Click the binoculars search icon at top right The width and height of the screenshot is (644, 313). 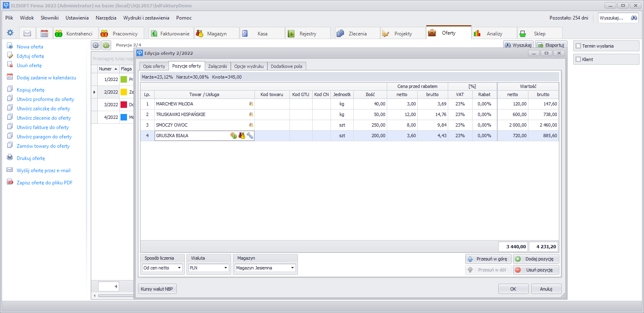[x=634, y=18]
